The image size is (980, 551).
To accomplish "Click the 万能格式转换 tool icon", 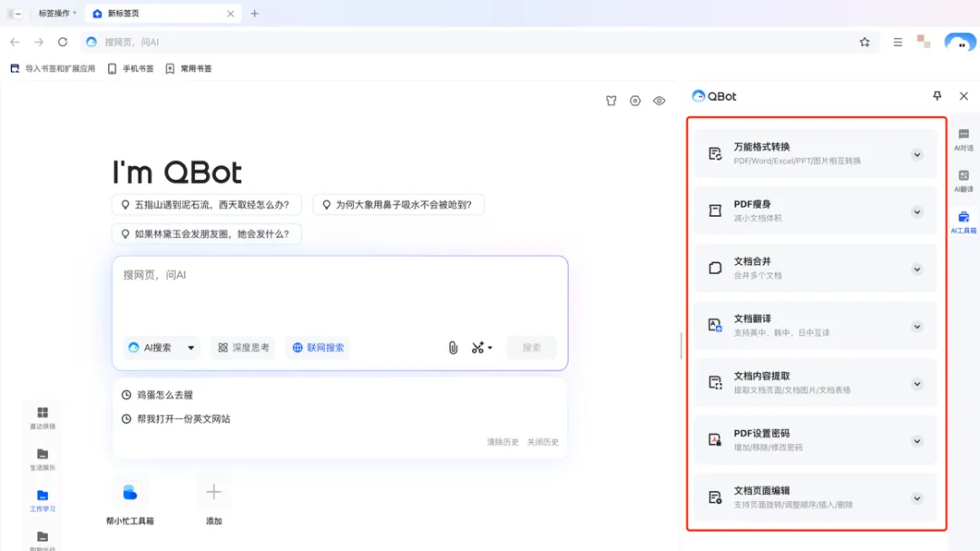I will tap(715, 153).
